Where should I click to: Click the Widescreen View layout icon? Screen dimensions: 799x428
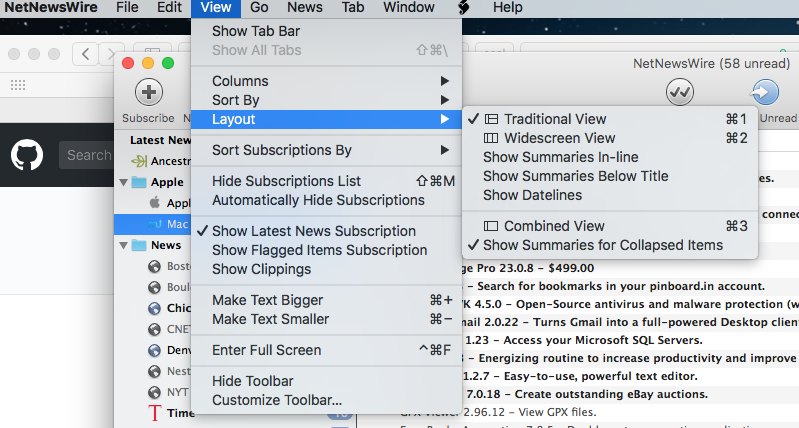[491, 138]
